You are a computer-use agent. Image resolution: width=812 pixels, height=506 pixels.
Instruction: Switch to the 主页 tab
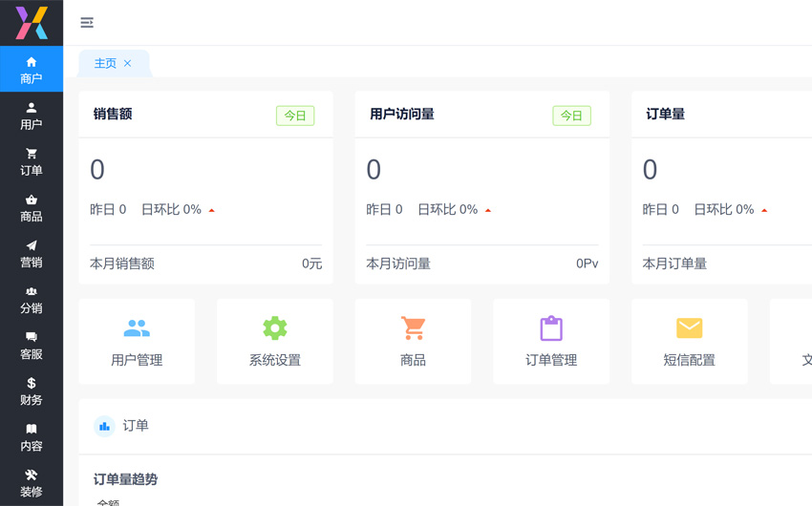[105, 63]
